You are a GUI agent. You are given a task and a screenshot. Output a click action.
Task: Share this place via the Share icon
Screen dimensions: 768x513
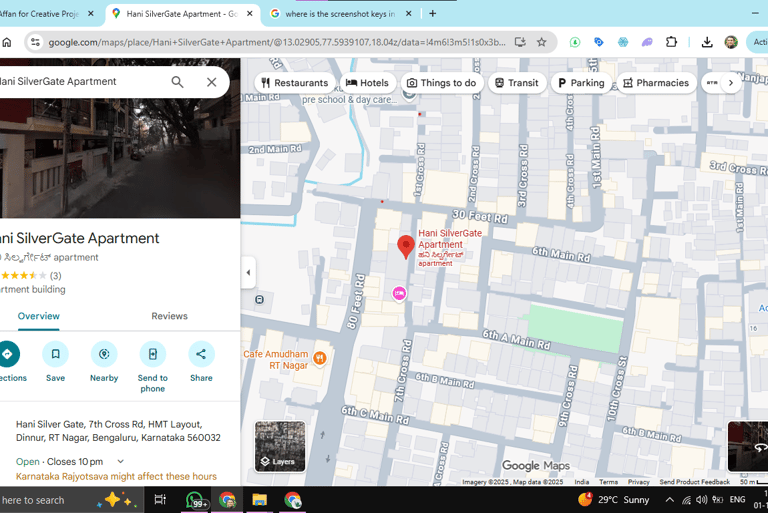point(201,354)
